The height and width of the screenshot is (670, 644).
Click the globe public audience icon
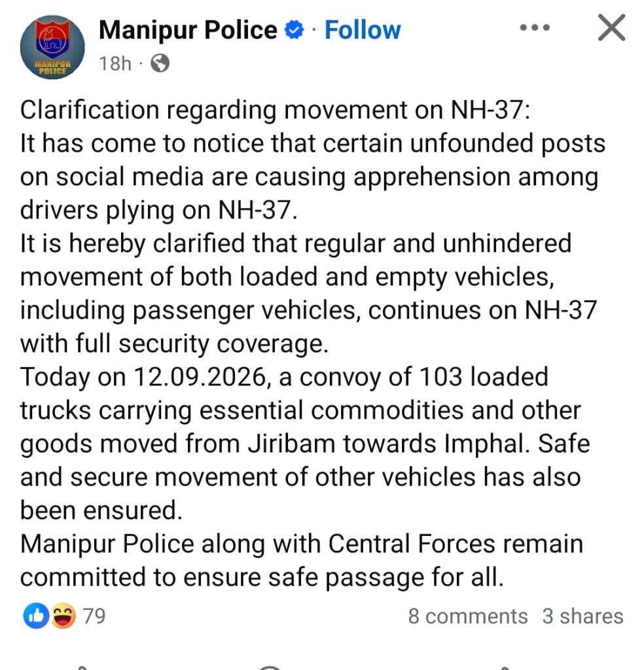pyautogui.click(x=160, y=63)
